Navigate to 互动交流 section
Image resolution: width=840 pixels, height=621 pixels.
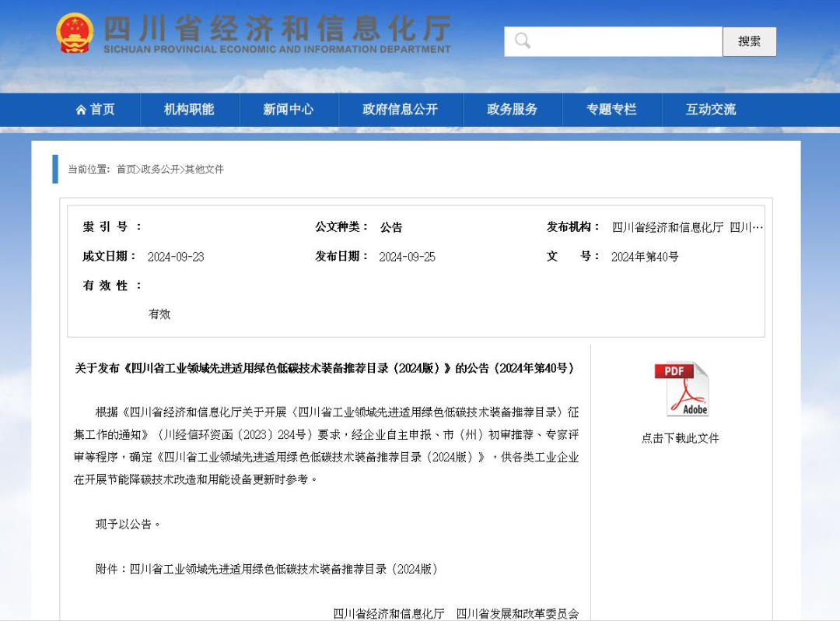[x=710, y=110]
